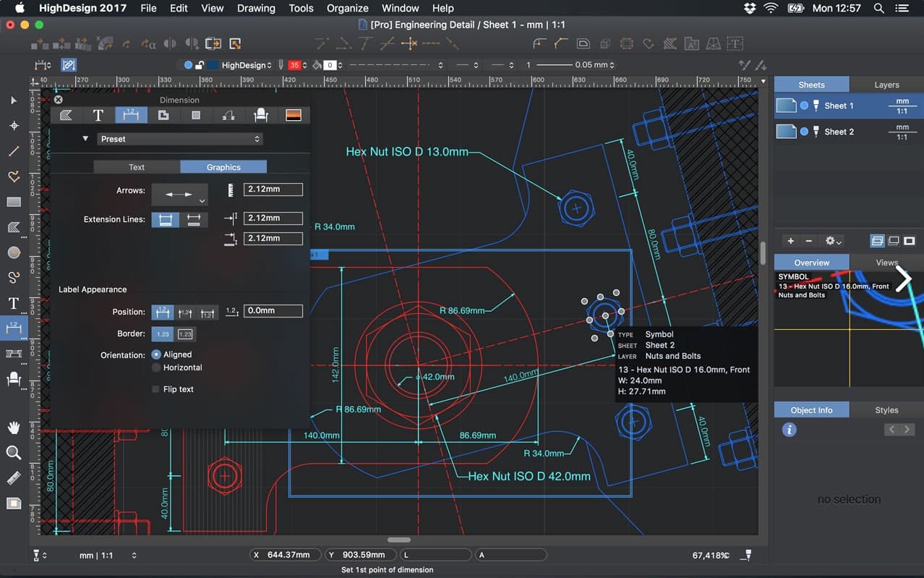Click the fill color swatch 0
This screenshot has width=924, height=578.
click(x=330, y=65)
